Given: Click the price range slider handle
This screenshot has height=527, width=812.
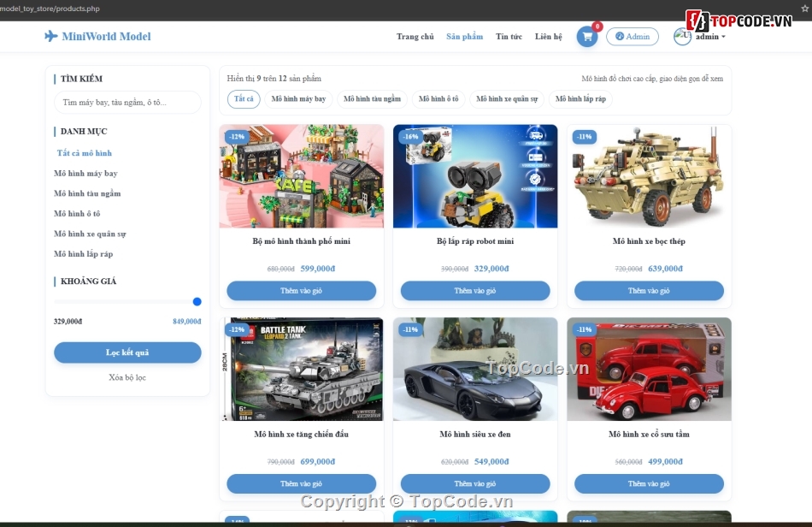Looking at the screenshot, I should pyautogui.click(x=197, y=302).
